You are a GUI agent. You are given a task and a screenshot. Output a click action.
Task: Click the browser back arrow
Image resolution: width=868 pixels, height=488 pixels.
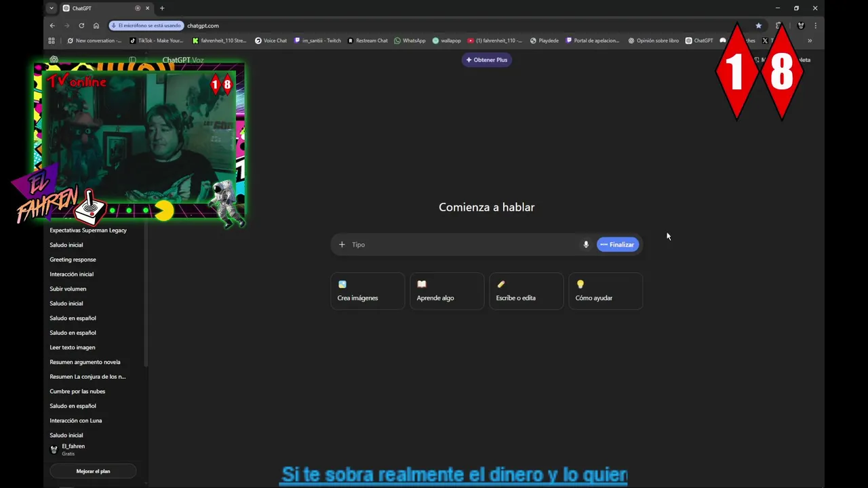click(x=52, y=26)
